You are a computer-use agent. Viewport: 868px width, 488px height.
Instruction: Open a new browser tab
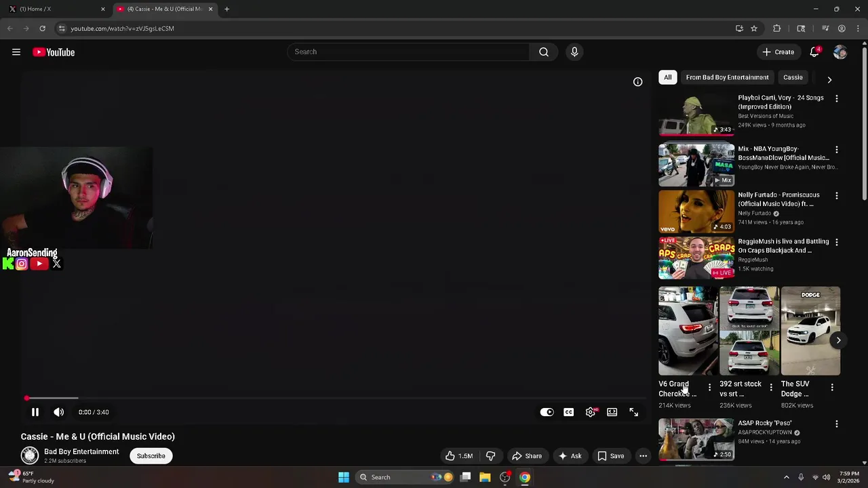tap(226, 9)
